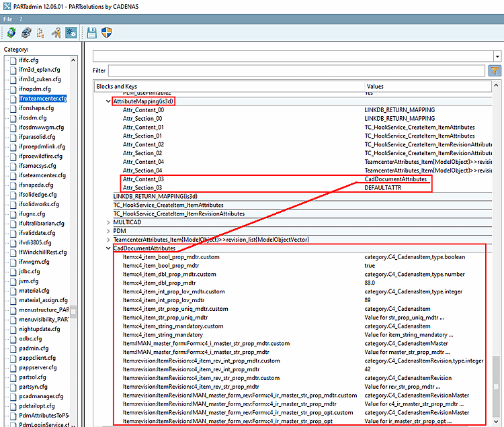
Task: Open the File menu
Action: [7, 19]
